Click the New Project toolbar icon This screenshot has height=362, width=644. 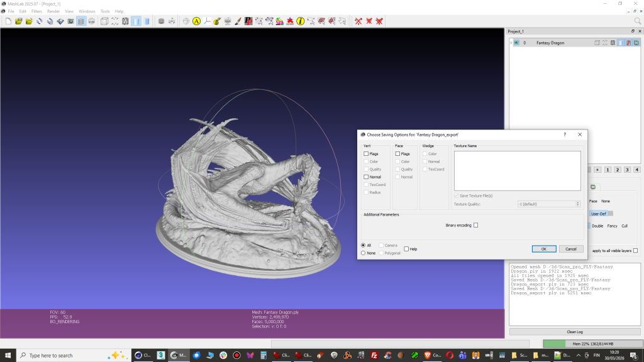tap(8, 21)
